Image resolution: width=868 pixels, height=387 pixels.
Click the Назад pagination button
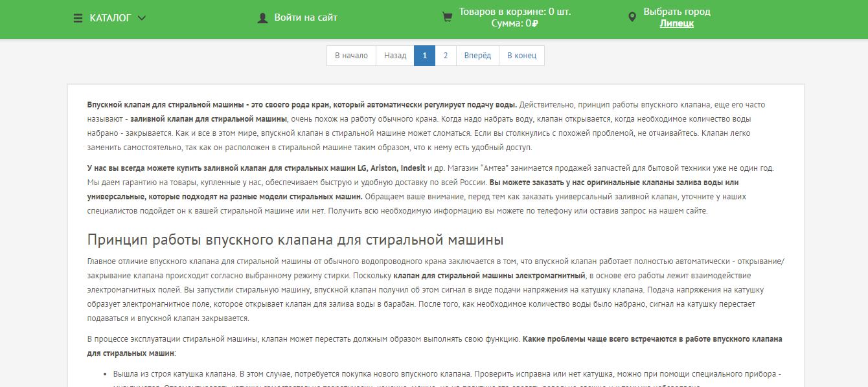coord(396,55)
